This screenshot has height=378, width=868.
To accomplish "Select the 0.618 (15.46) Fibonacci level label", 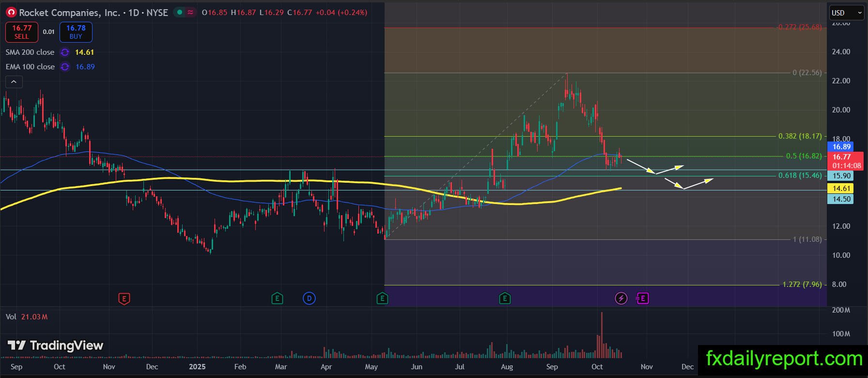I will pyautogui.click(x=800, y=175).
